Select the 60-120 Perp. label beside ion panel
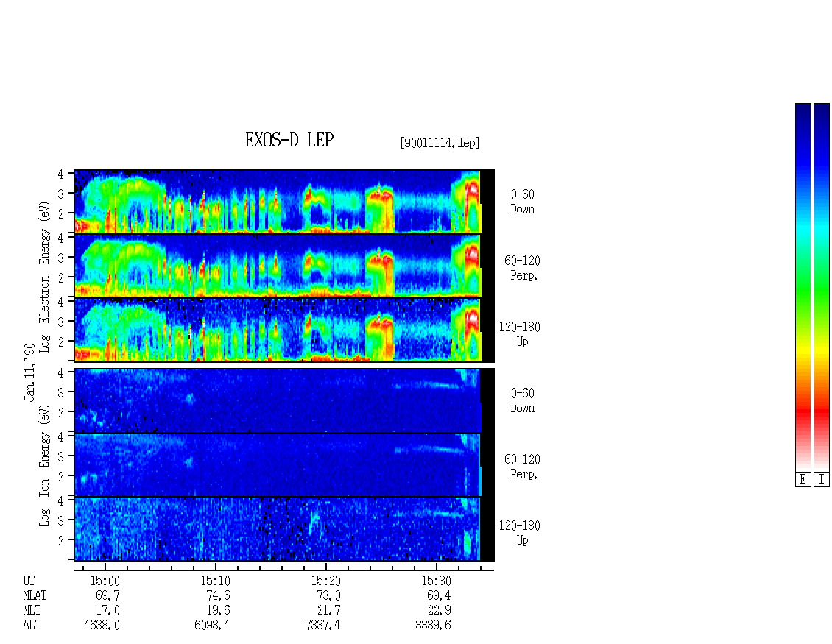 coord(522,467)
